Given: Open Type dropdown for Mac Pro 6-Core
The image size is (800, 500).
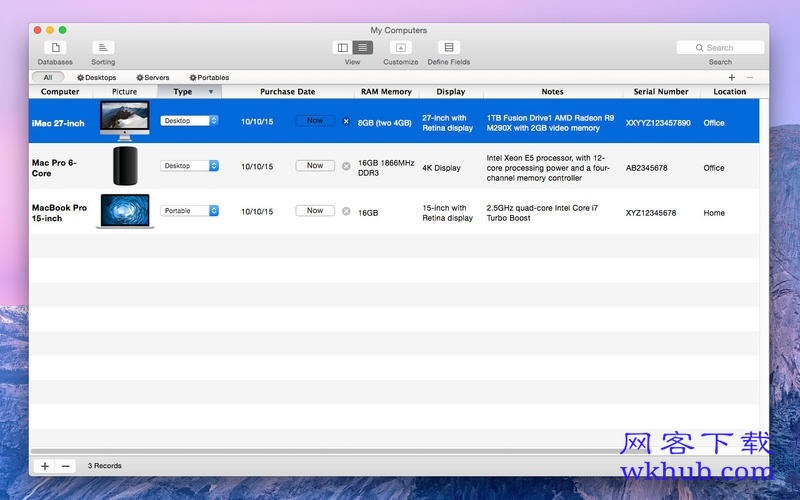Looking at the screenshot, I should (189, 166).
